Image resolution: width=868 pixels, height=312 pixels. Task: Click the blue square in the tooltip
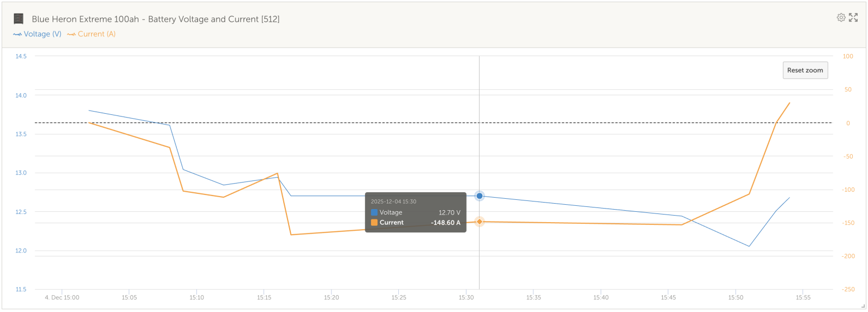[374, 212]
